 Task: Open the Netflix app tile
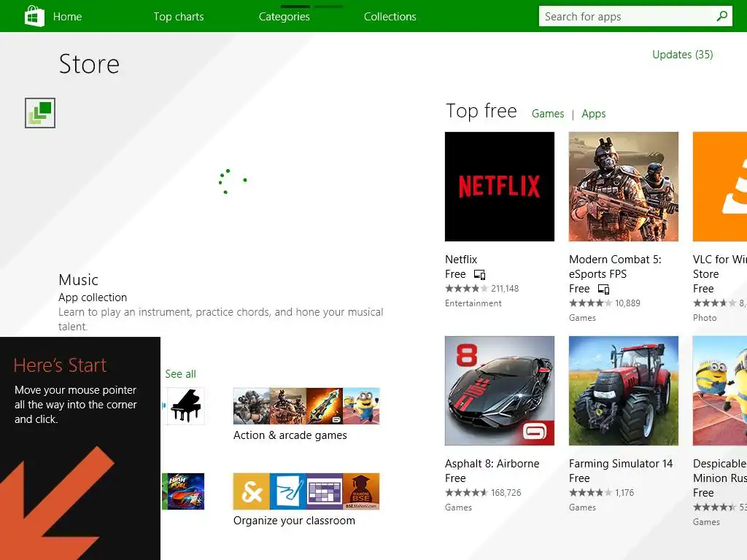(x=499, y=187)
